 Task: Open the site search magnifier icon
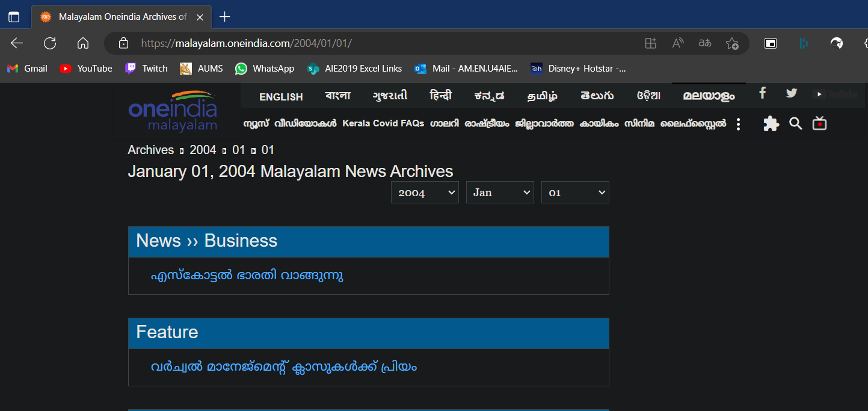(x=796, y=123)
